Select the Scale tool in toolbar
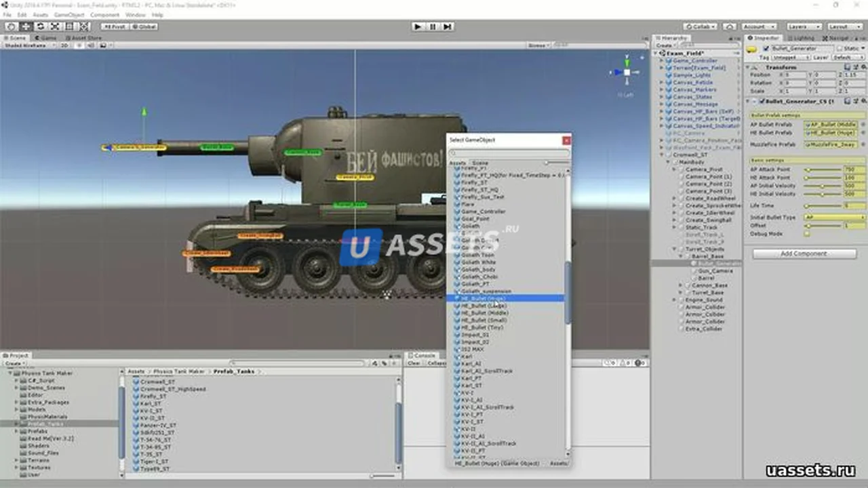Image resolution: width=868 pixels, height=488 pixels. coord(54,26)
